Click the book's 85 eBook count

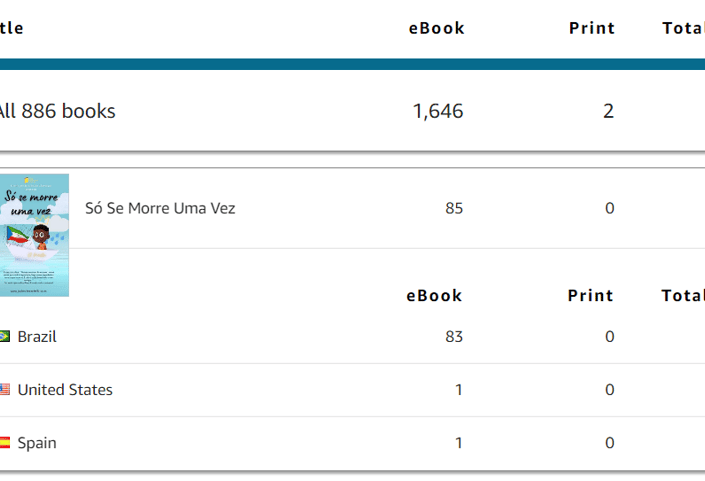coord(454,208)
